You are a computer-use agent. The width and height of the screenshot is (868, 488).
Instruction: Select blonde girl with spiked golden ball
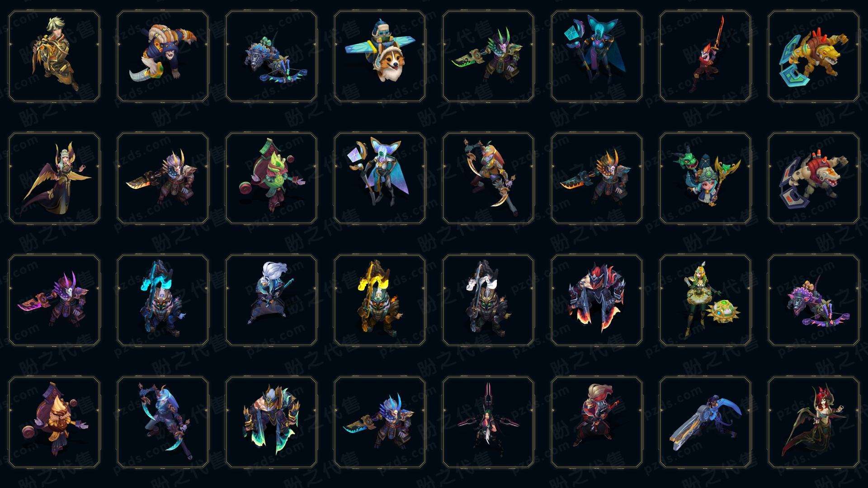click(705, 300)
